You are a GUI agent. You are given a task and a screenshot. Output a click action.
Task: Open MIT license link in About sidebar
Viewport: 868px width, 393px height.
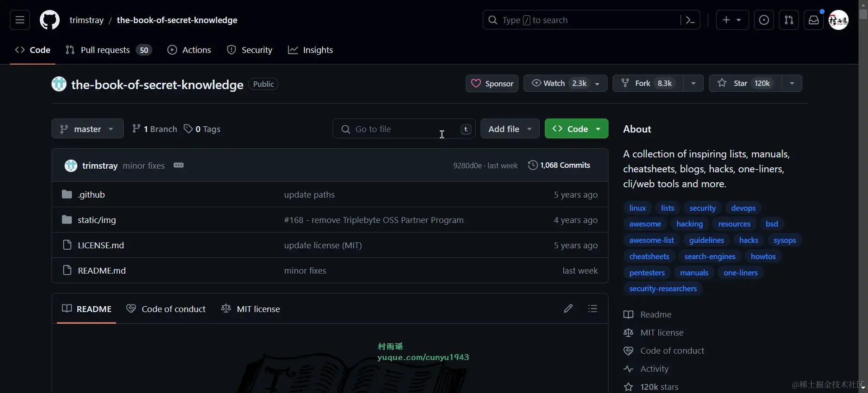pyautogui.click(x=653, y=332)
